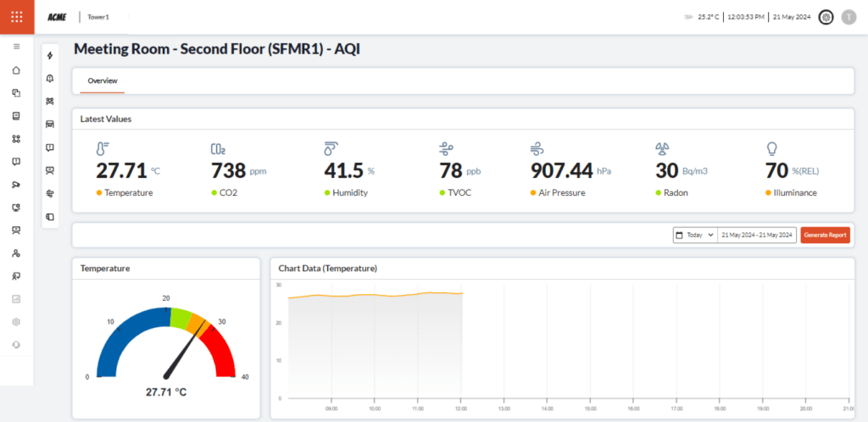868x422 pixels.
Task: Select Tower1 in the top bar
Action: point(98,17)
